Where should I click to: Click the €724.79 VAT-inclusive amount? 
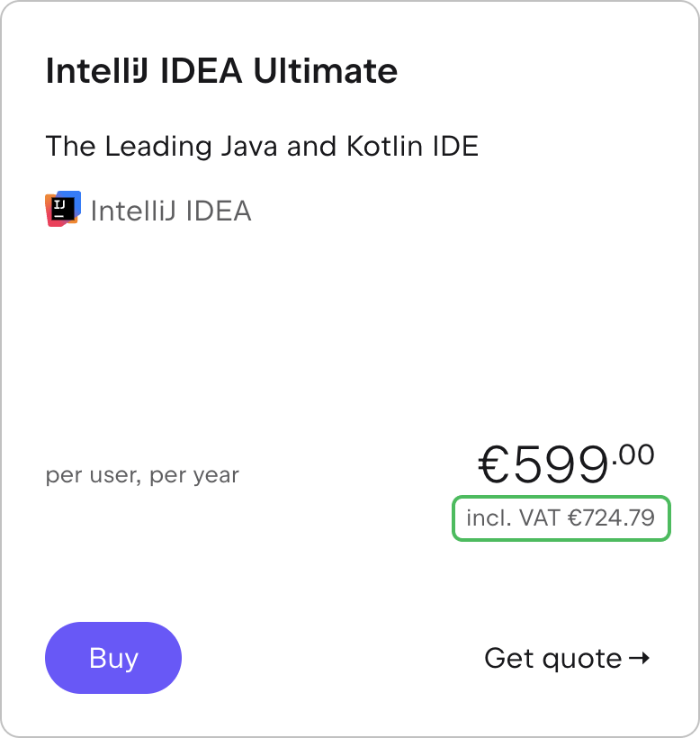(x=611, y=518)
